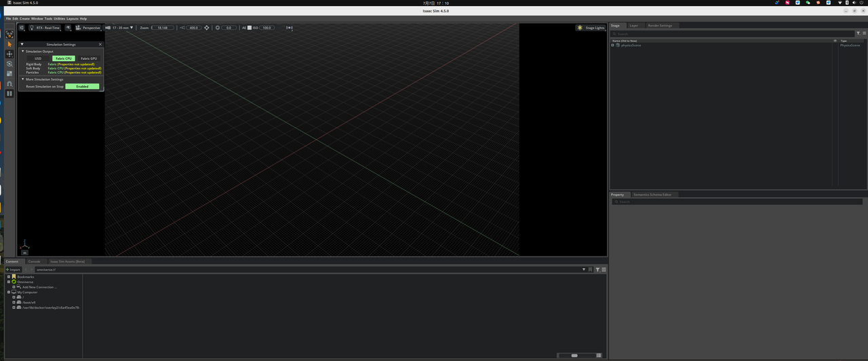Open the Layouts menu

coord(72,18)
